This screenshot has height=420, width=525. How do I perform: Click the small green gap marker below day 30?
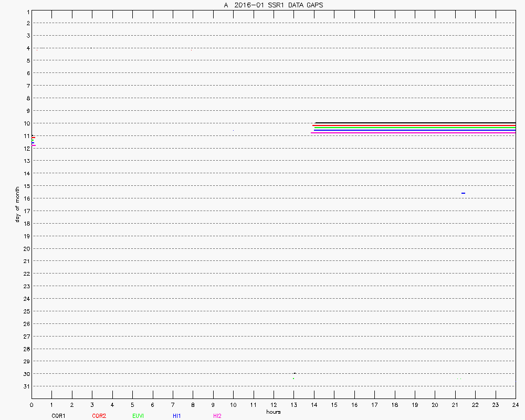tap(293, 379)
